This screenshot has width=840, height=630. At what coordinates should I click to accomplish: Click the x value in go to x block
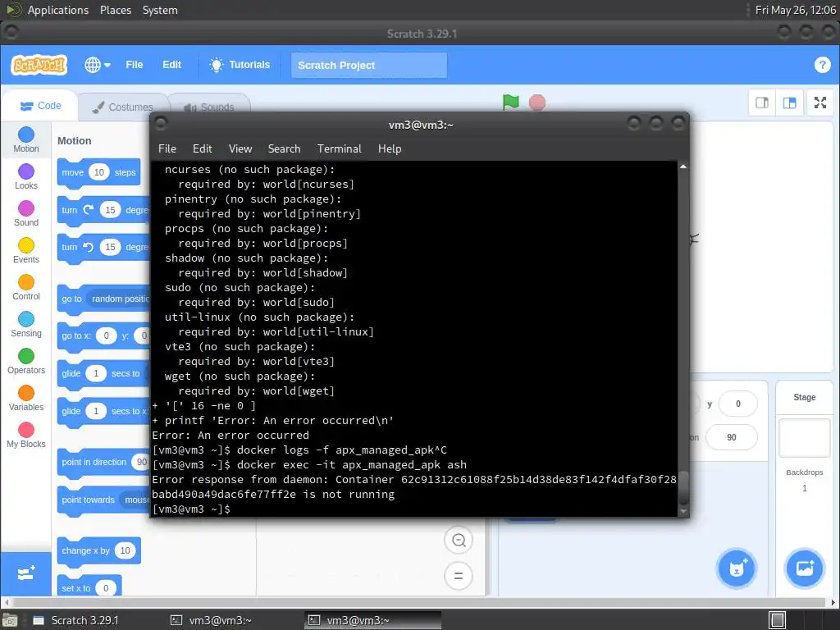pos(106,336)
